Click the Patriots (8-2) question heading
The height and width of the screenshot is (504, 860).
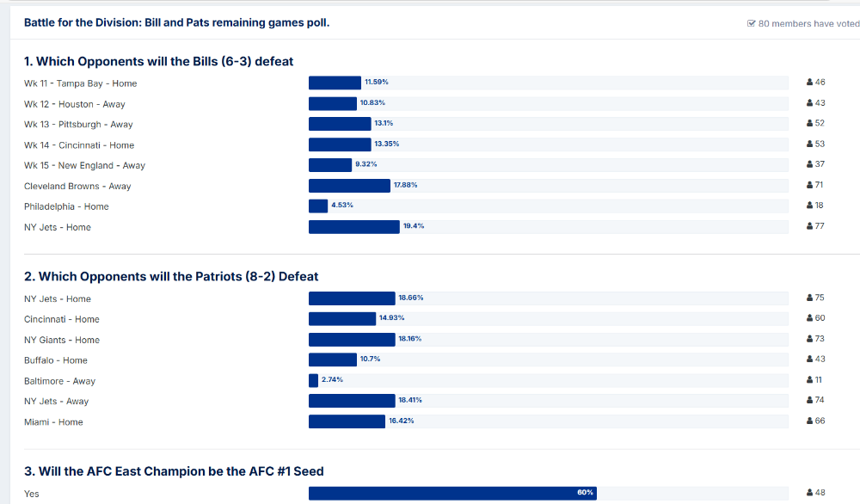171,276
